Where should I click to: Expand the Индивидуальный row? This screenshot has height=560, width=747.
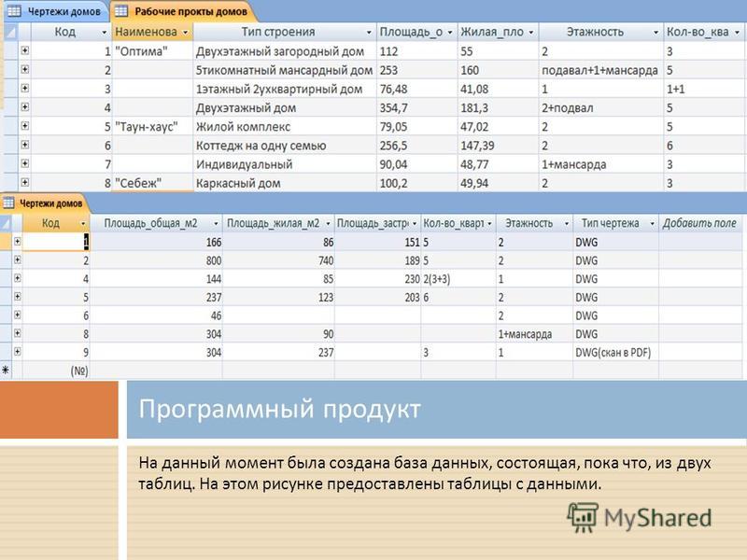tap(25, 164)
